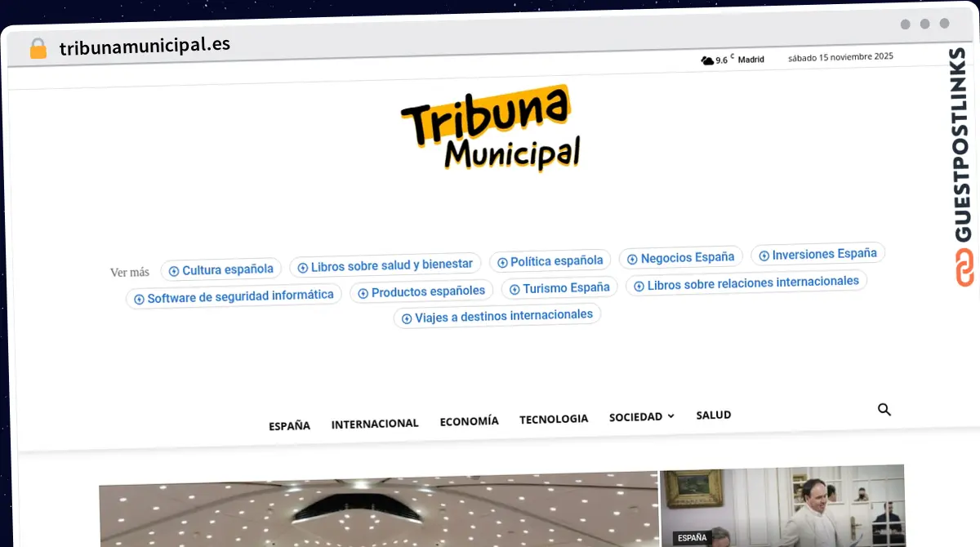
Task: Go to the INTERNACIONAL section
Action: click(x=375, y=423)
